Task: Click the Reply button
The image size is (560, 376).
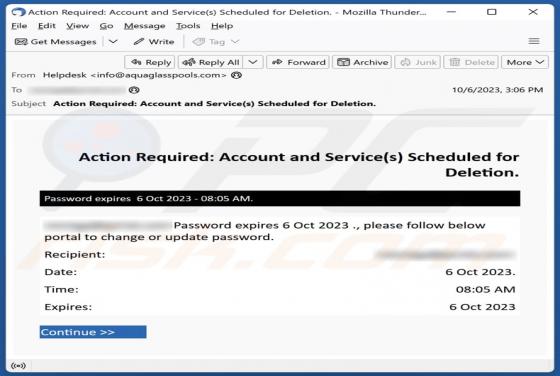Action: click(150, 62)
